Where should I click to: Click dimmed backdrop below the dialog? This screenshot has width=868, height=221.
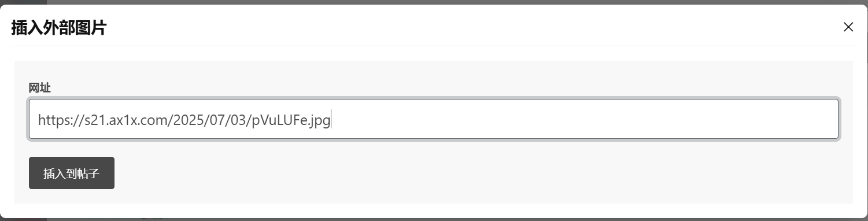pyautogui.click(x=434, y=219)
